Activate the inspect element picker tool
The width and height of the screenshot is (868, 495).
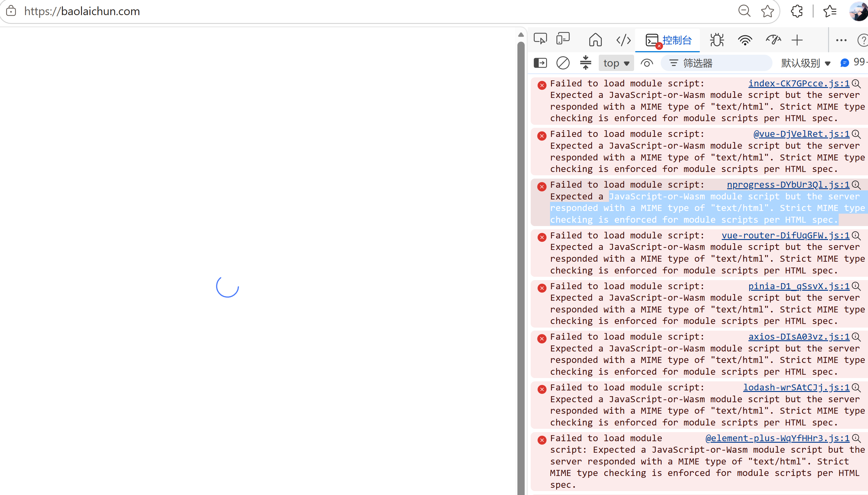point(540,39)
